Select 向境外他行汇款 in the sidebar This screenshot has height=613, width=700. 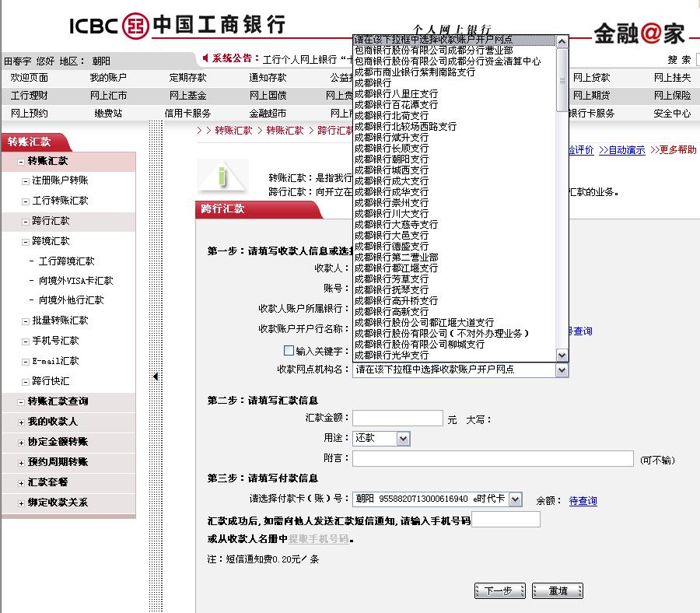coord(71,300)
